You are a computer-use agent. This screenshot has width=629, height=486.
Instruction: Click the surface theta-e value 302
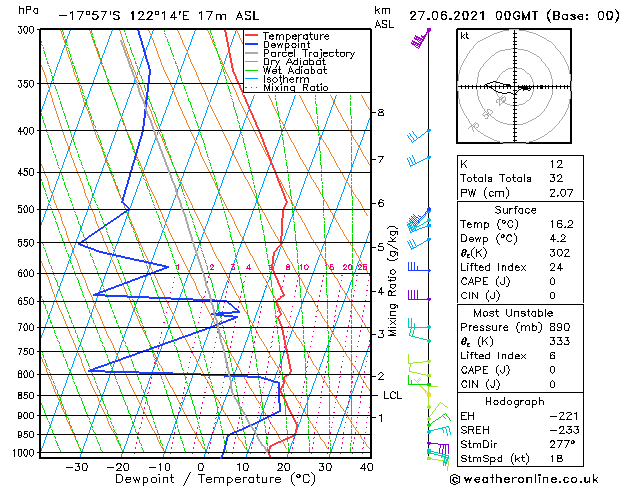560,253
